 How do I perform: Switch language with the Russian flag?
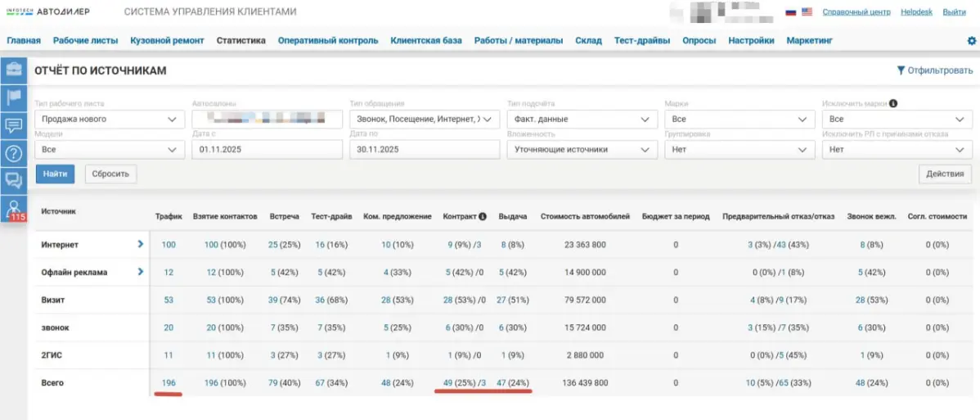(790, 12)
